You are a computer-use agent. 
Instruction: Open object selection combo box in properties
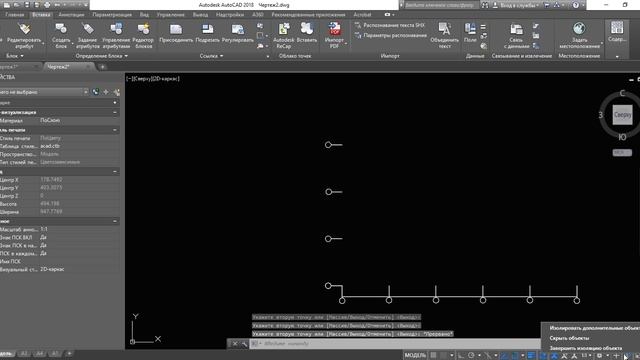tap(44, 92)
